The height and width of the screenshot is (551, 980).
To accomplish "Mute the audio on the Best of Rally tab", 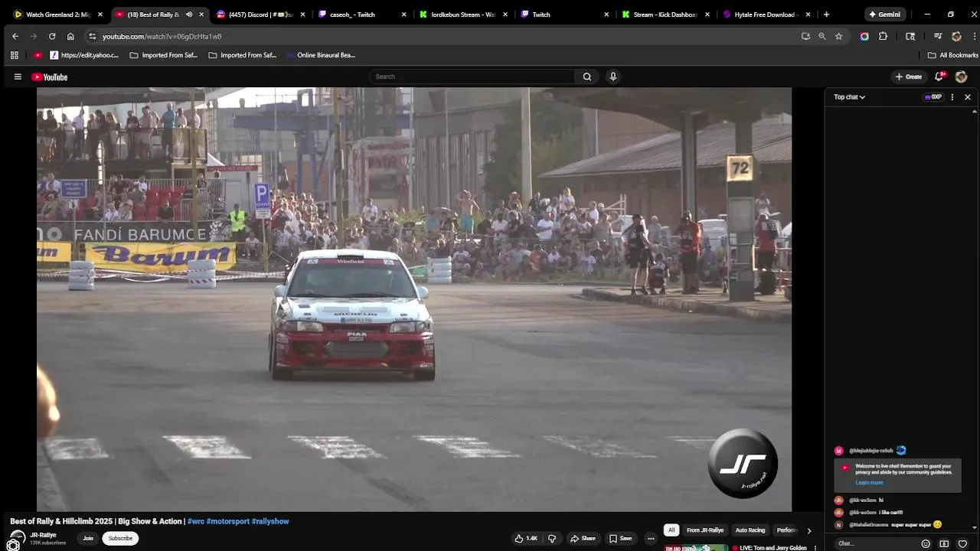I will pos(189,15).
